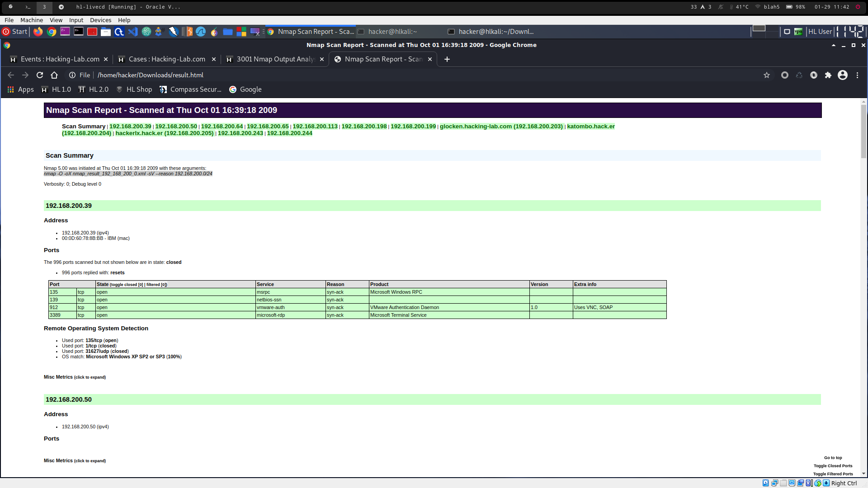Expand Misc Metrics under 192.168.200.39

(75, 377)
